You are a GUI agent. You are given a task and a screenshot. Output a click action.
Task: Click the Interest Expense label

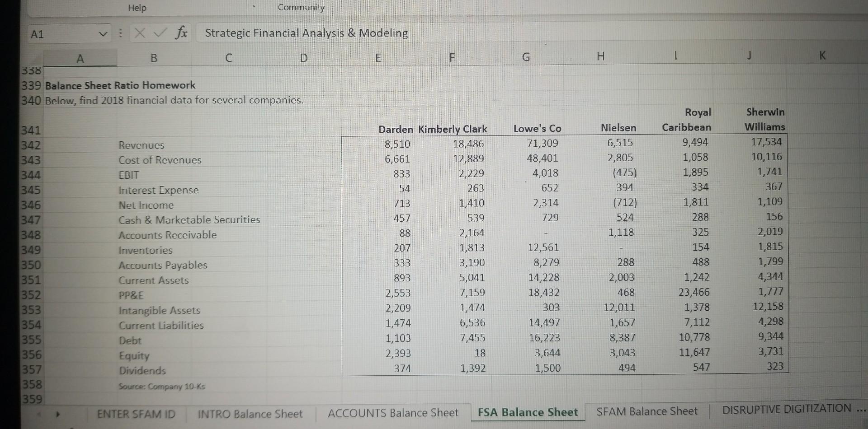pos(159,191)
